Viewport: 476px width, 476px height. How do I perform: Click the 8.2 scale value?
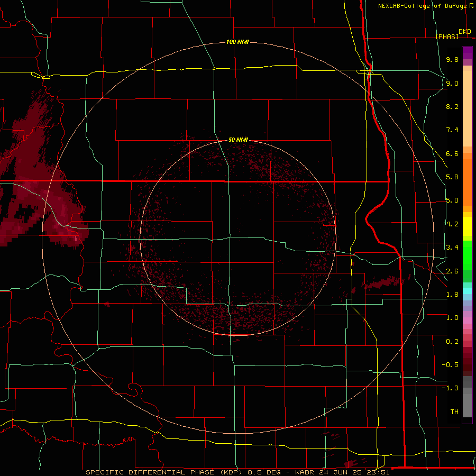coord(452,106)
